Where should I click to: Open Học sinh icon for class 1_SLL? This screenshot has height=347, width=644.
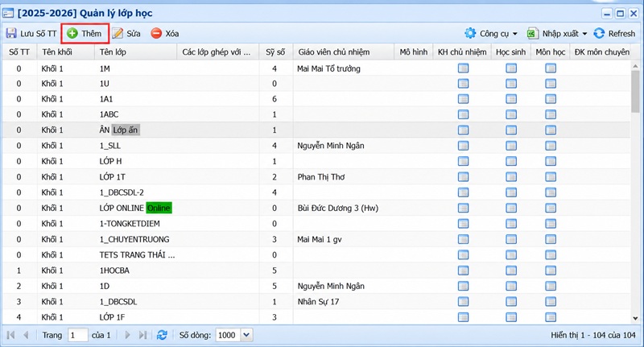click(511, 146)
